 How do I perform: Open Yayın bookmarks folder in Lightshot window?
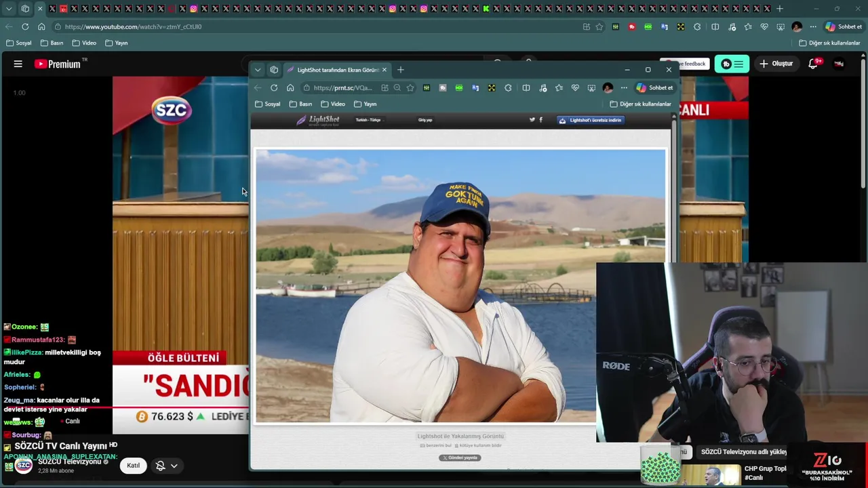[x=365, y=104]
